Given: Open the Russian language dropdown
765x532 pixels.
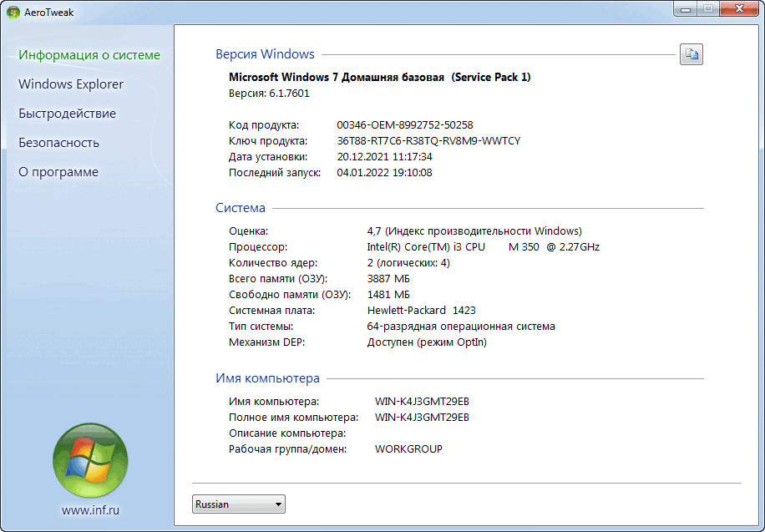Looking at the screenshot, I should [239, 504].
